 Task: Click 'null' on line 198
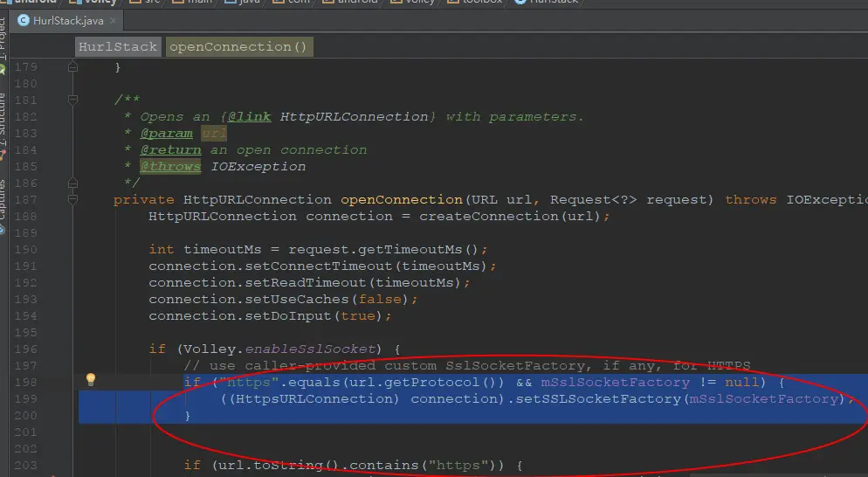[741, 383]
